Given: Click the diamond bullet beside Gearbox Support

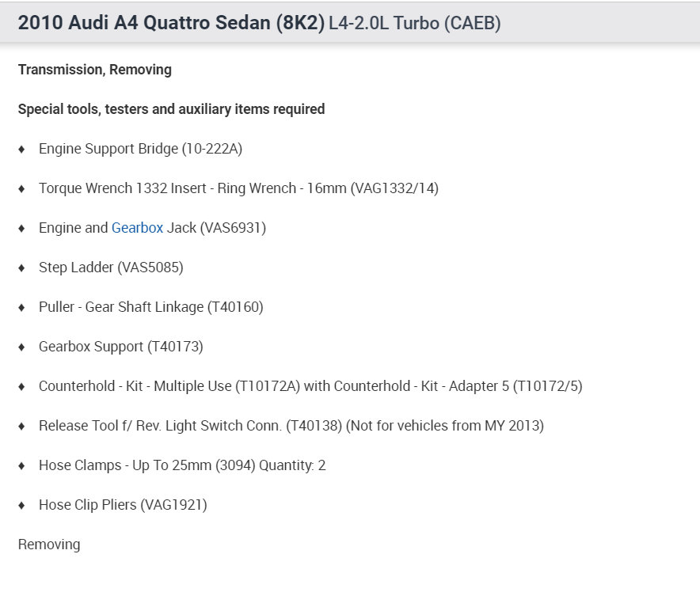Looking at the screenshot, I should click(21, 347).
